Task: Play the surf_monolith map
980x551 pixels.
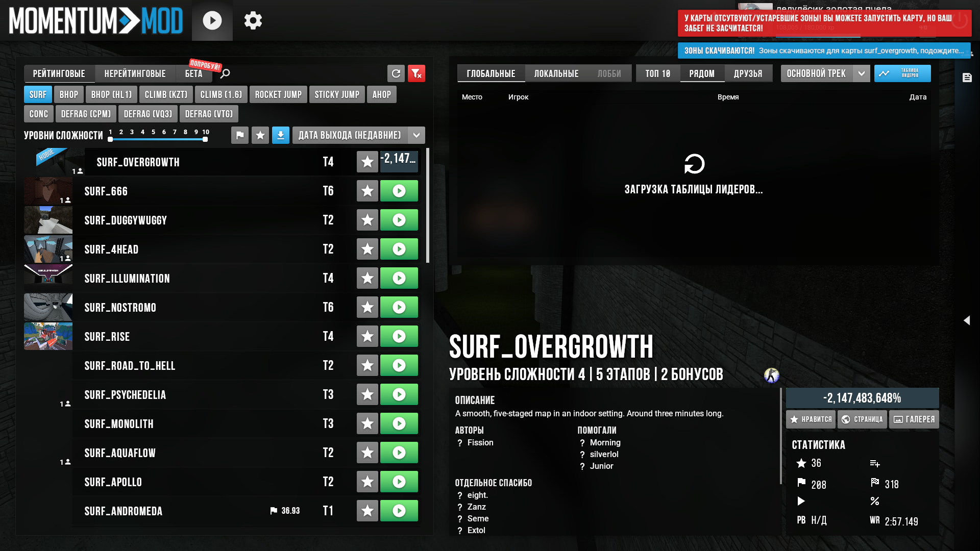Action: pyautogui.click(x=399, y=423)
